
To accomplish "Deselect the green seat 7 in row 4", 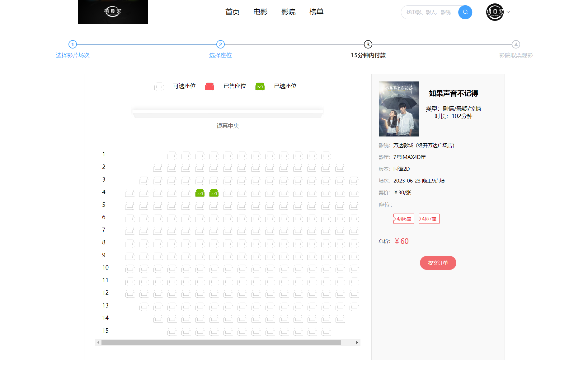I will (x=214, y=193).
